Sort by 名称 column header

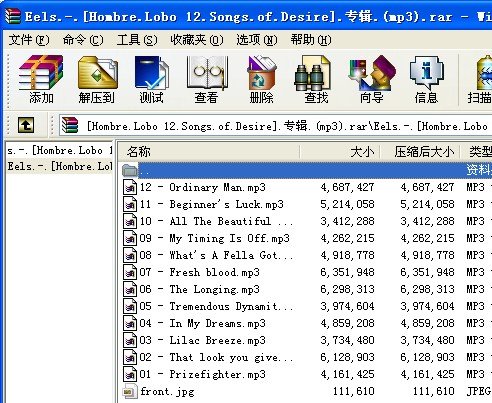[209, 152]
